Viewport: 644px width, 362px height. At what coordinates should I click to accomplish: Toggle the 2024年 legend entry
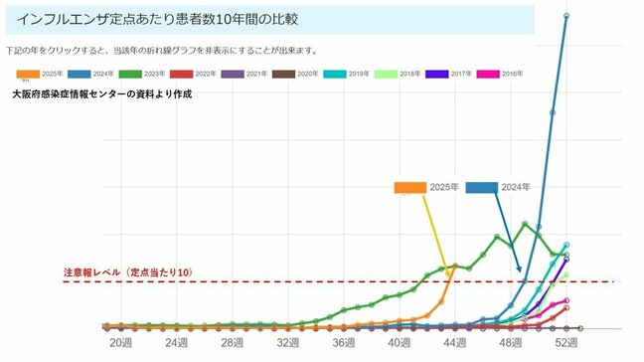pos(90,74)
